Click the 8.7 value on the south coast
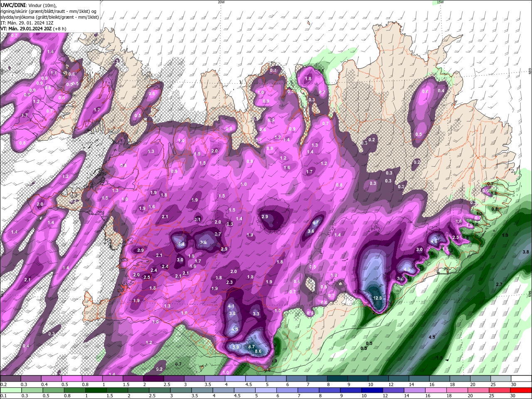The width and height of the screenshot is (532, 399). [251, 347]
